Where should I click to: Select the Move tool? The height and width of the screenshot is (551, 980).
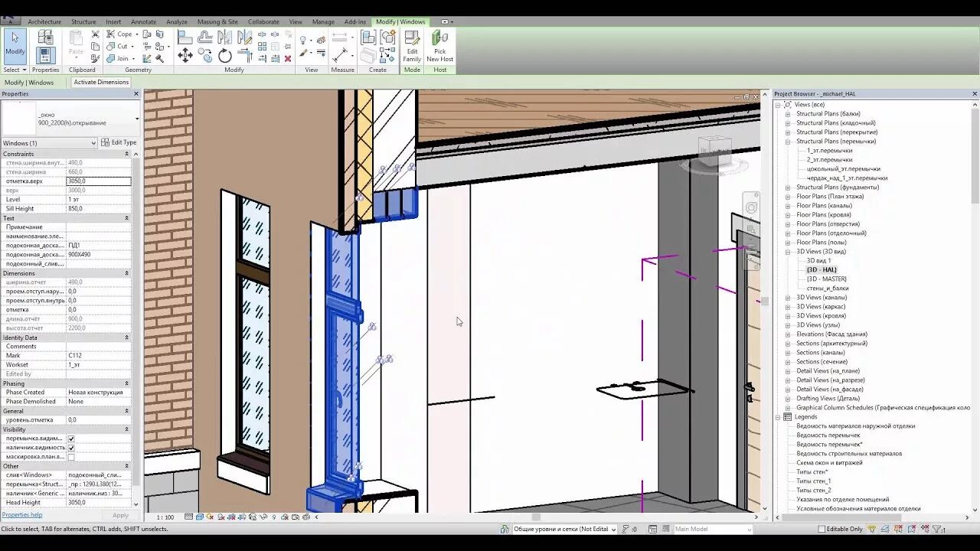[x=185, y=56]
